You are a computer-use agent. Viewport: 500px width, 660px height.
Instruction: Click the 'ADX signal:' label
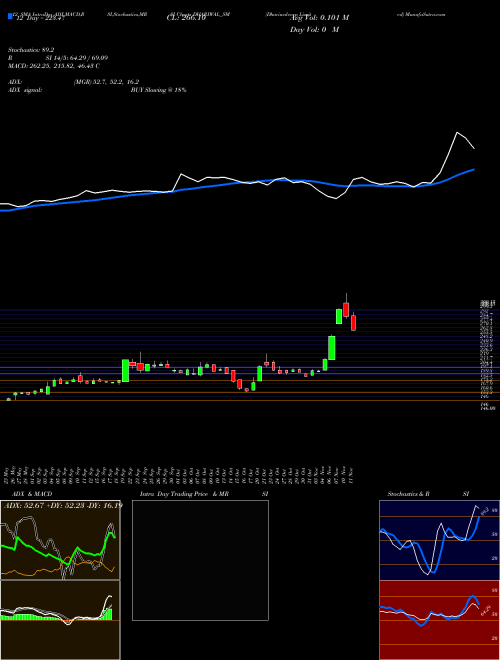[x=25, y=90]
